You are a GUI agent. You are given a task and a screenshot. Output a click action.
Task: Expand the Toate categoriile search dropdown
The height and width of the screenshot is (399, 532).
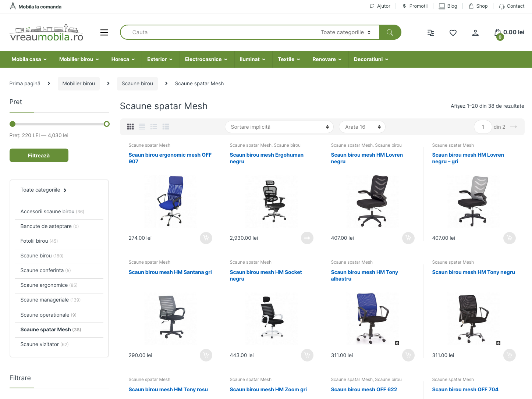tap(345, 32)
